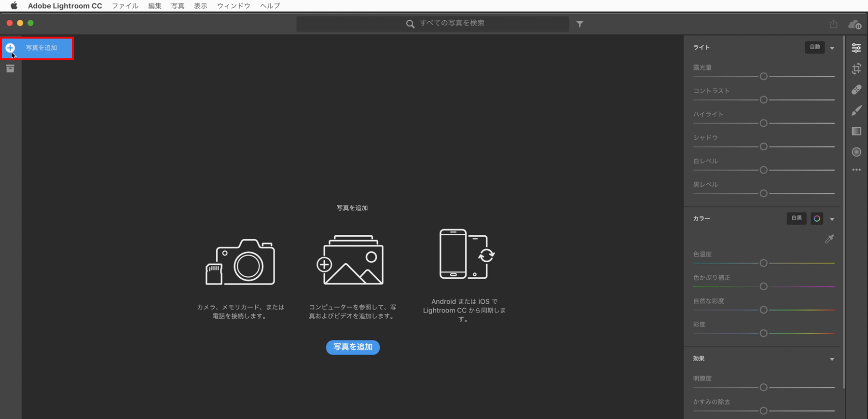Click the search filter funnel icon
Image resolution: width=868 pixels, height=419 pixels.
(x=580, y=24)
